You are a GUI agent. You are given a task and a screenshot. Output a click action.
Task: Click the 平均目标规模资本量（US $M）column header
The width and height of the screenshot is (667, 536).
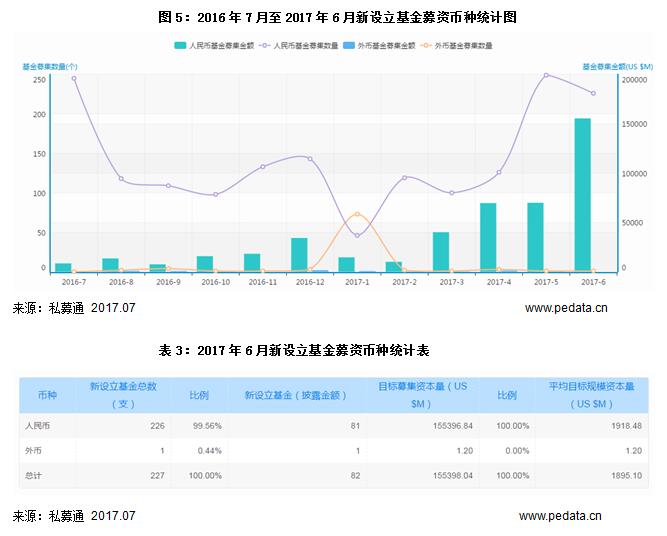[592, 395]
